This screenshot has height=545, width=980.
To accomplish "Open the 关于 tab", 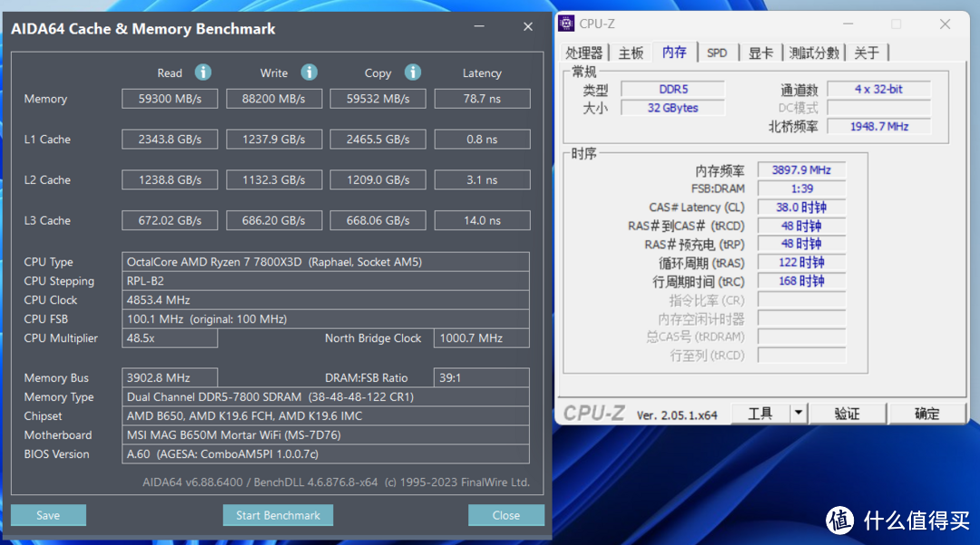I will coord(867,53).
